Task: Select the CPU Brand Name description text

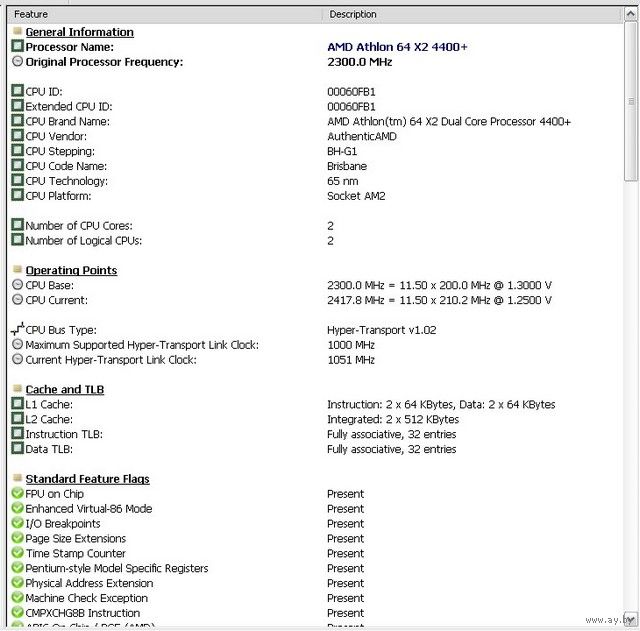Action: (x=449, y=122)
